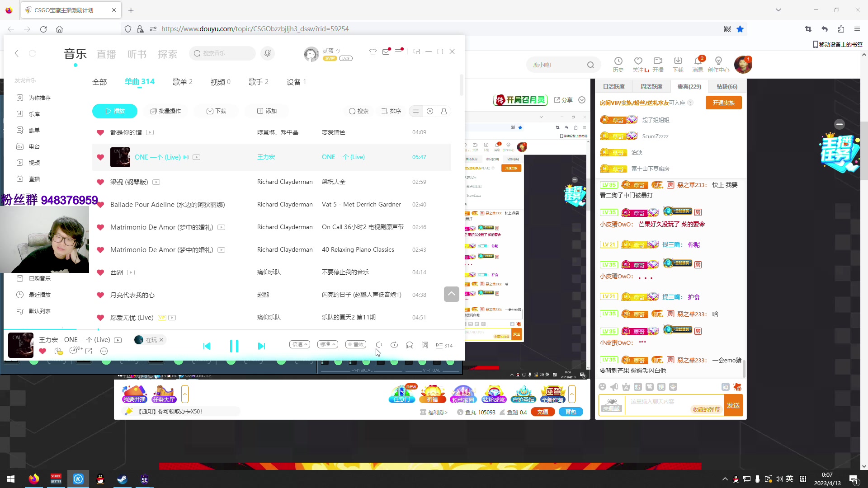Click the volume speaker icon in player

pos(379,345)
